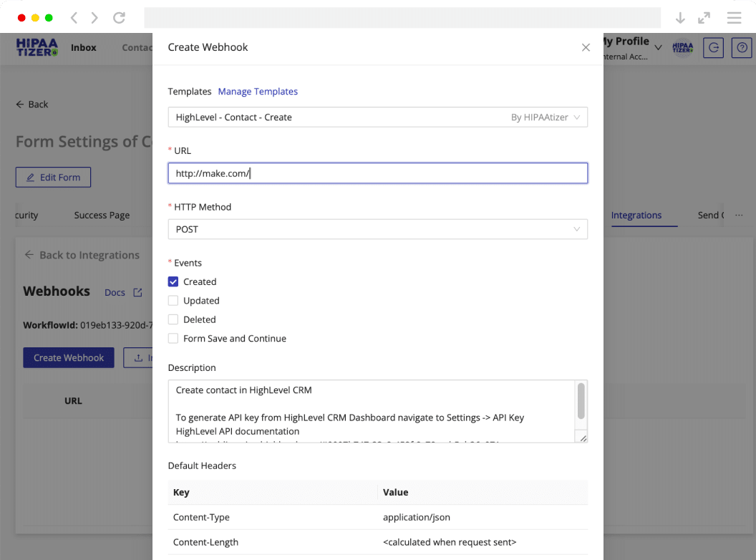
Task: Open the HighLevel template dropdown
Action: 377,117
